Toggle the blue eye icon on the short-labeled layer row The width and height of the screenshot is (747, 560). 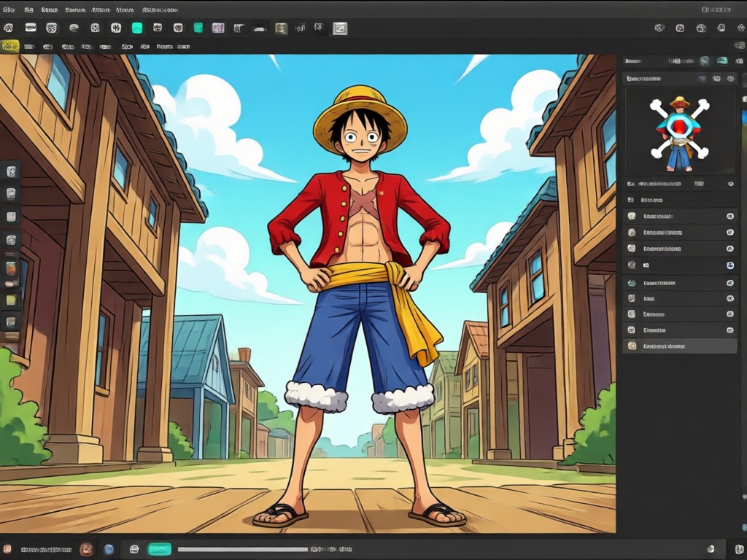[x=729, y=265]
